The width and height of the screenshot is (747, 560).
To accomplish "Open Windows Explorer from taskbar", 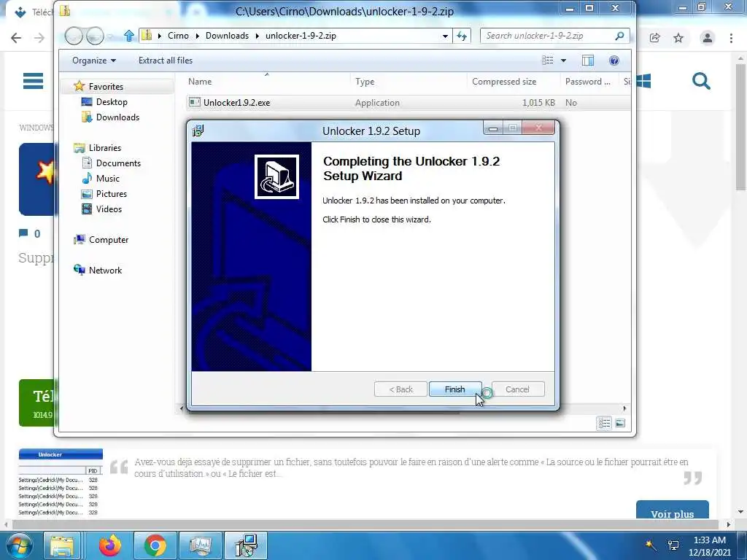I will (63, 545).
